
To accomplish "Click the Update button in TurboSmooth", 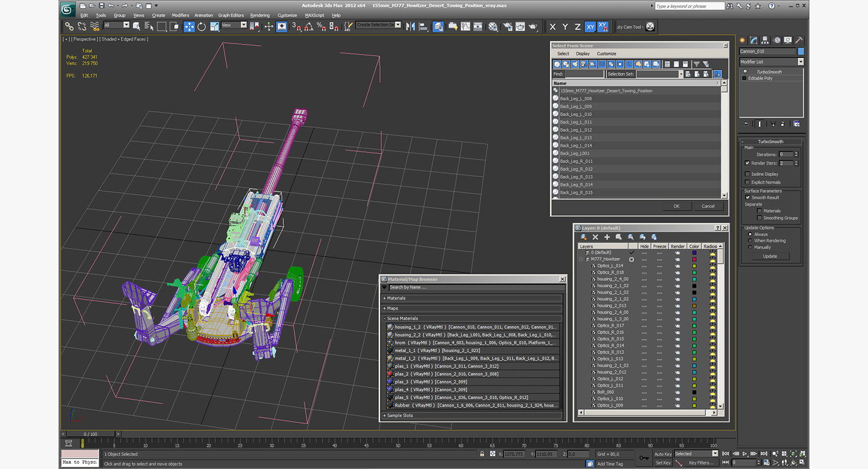I will coord(770,256).
